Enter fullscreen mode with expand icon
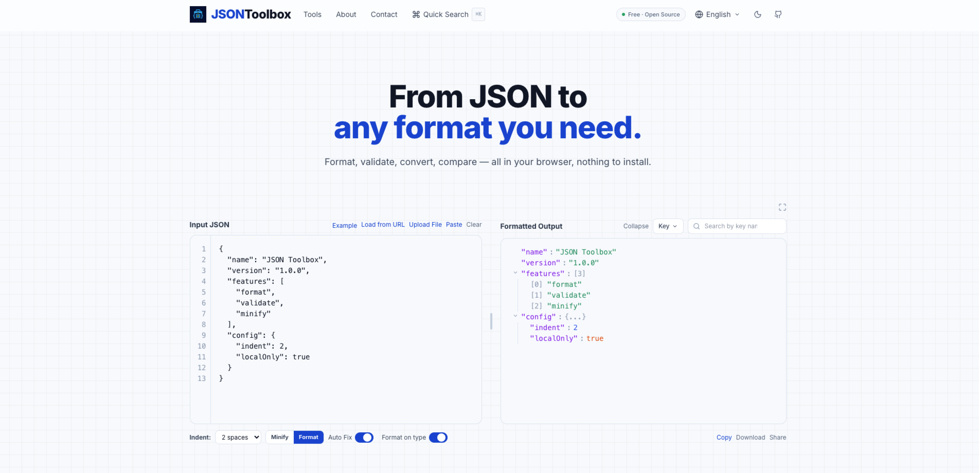The height and width of the screenshot is (473, 980). 782,207
